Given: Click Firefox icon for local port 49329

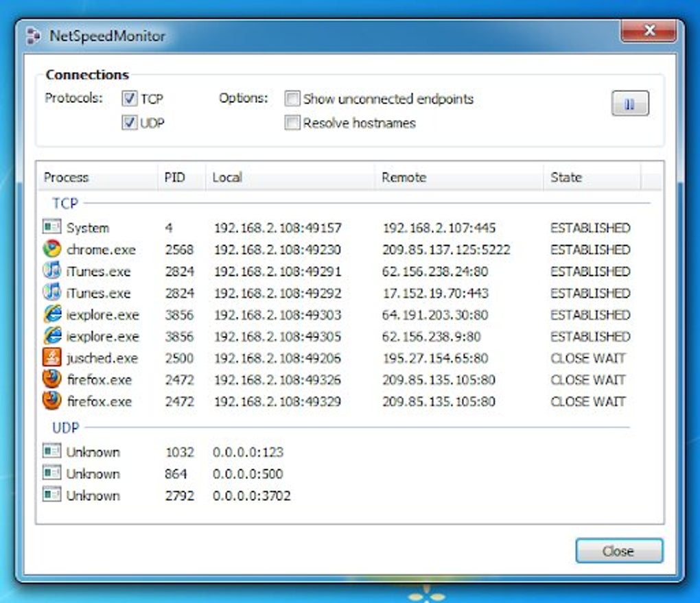Looking at the screenshot, I should tap(51, 401).
